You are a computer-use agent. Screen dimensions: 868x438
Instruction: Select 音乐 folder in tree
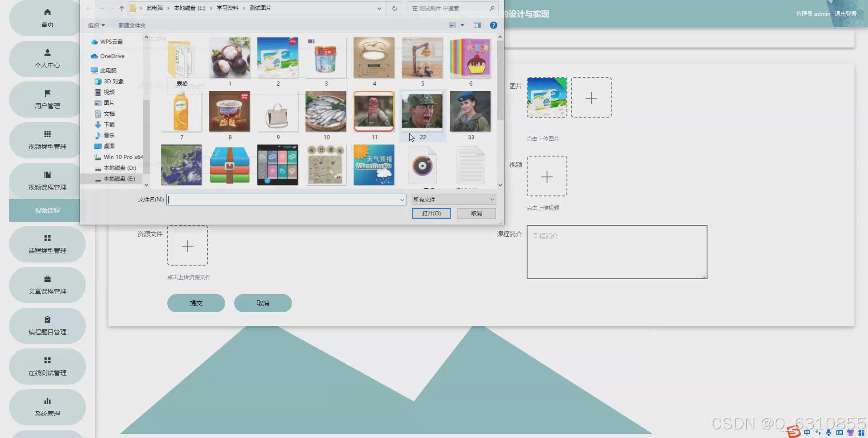pos(104,135)
